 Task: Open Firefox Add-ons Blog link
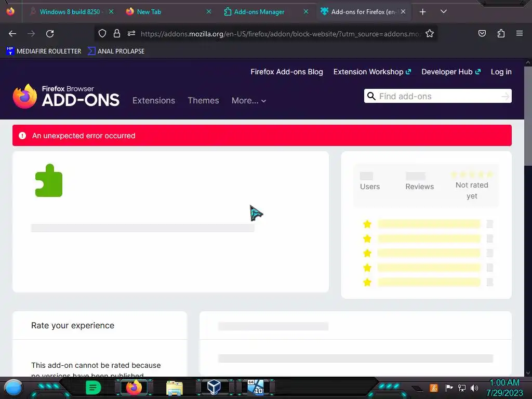[287, 72]
